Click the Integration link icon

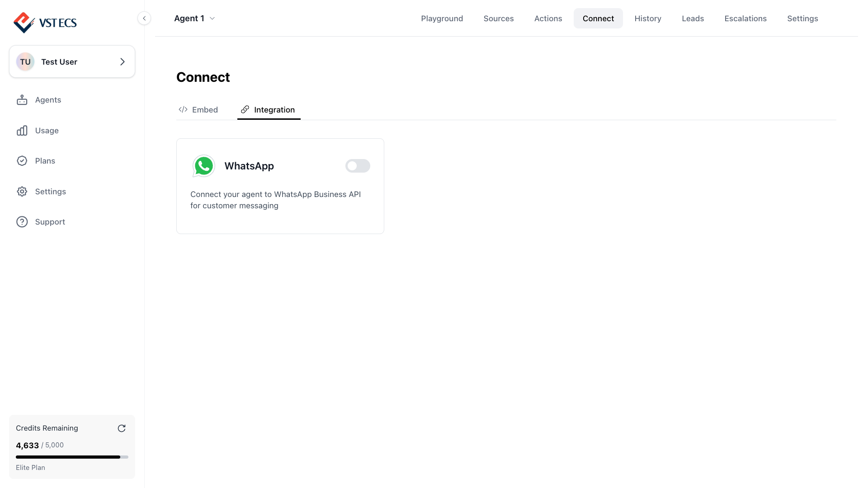245,110
